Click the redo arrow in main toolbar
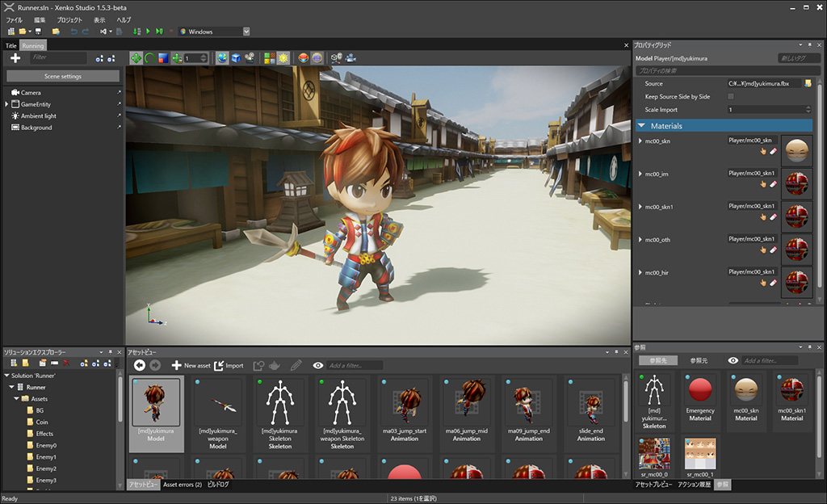The height and width of the screenshot is (504, 827). click(x=86, y=31)
